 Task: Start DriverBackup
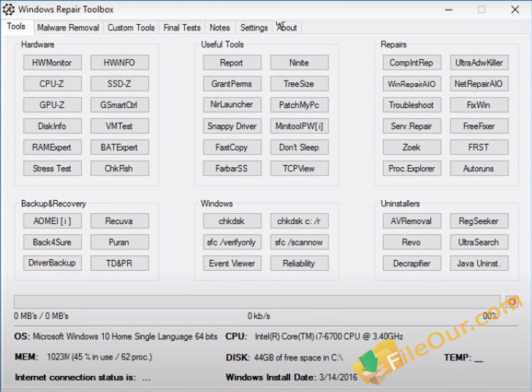(x=53, y=264)
